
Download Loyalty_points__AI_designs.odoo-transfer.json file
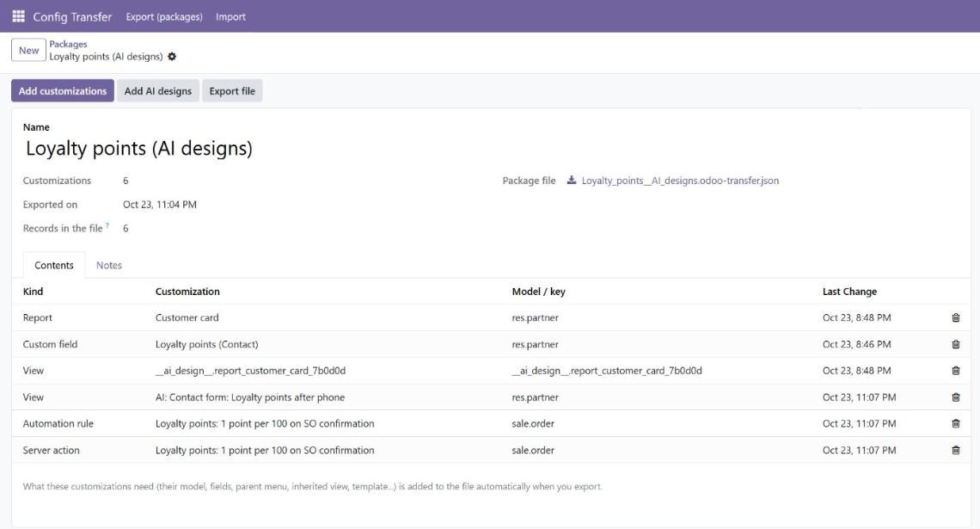pos(680,181)
